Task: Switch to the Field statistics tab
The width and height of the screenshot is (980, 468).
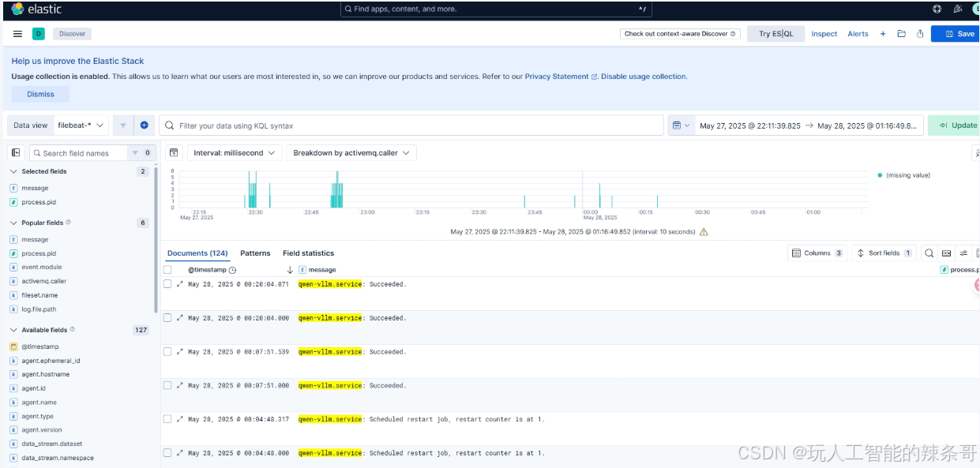Action: point(308,253)
